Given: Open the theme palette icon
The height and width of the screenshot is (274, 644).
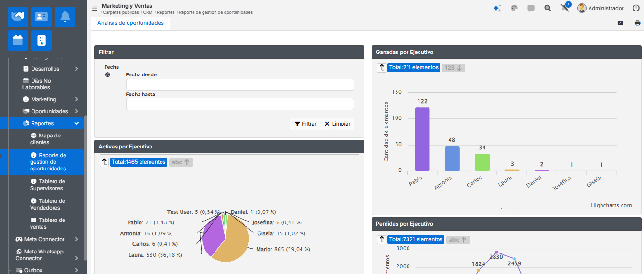Looking at the screenshot, I should click(514, 8).
